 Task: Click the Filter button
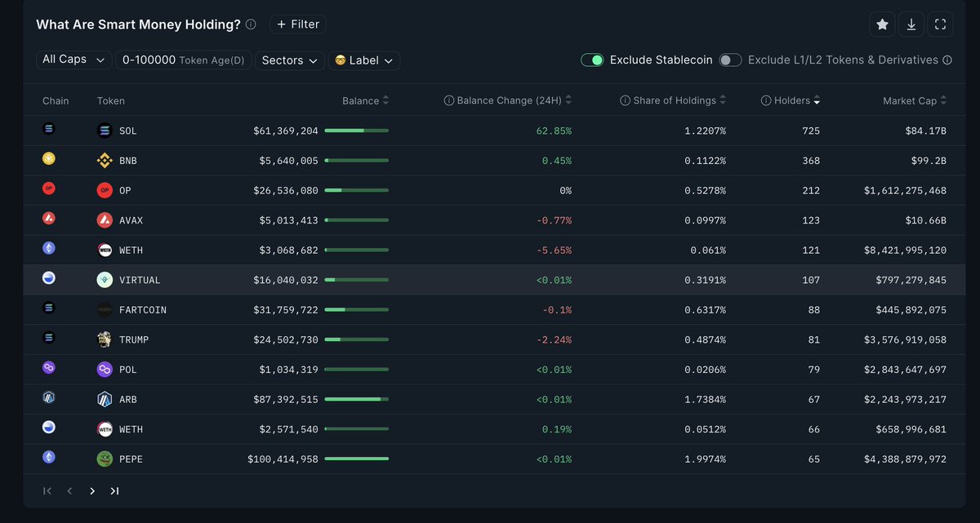click(297, 24)
